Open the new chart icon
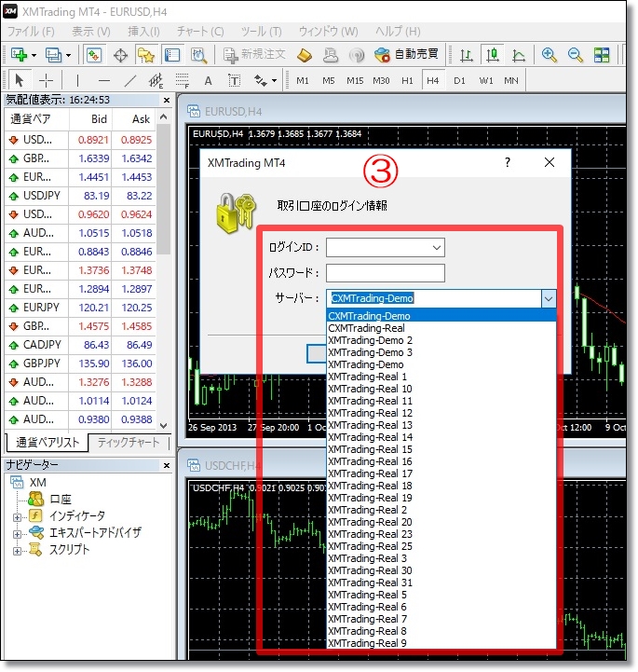Viewport: 638px width, 672px height. [19, 55]
